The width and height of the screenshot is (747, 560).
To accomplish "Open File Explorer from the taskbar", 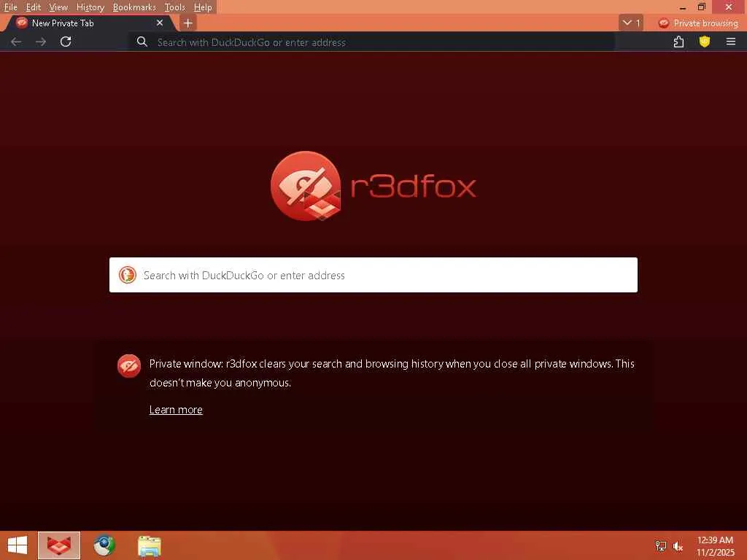I will [150, 545].
